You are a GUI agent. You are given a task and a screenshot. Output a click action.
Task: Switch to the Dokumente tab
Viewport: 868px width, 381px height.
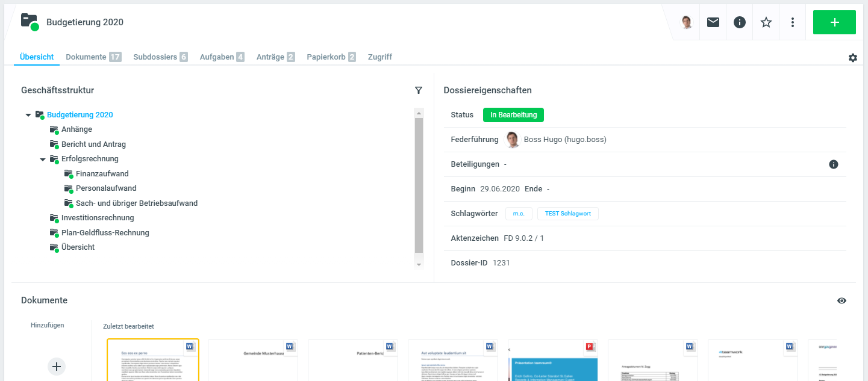pyautogui.click(x=86, y=57)
